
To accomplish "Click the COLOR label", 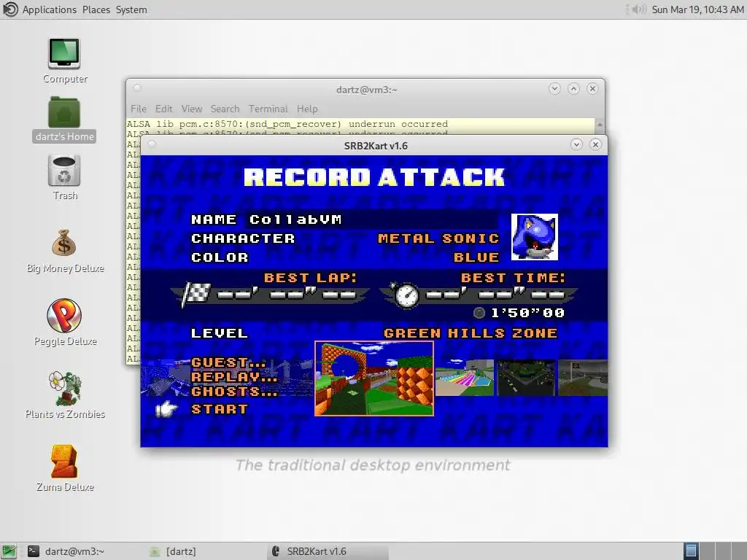I will pos(220,257).
